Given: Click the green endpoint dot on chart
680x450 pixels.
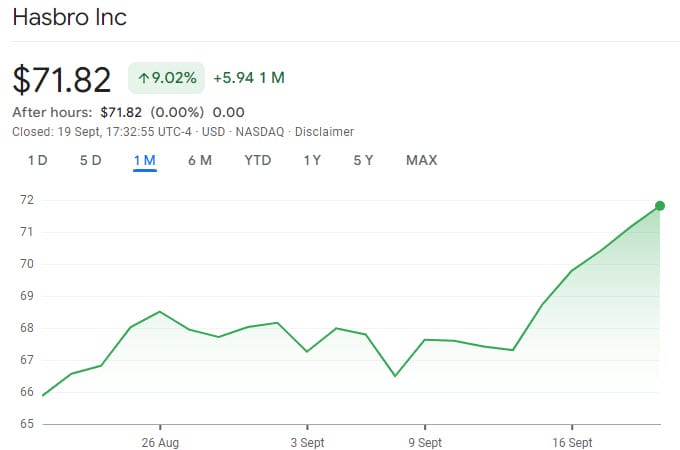Looking at the screenshot, I should (x=660, y=206).
